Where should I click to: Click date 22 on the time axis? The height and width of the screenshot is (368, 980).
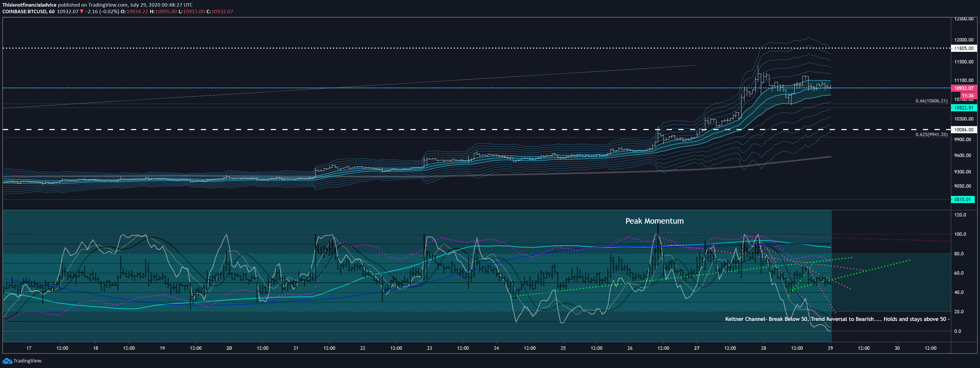click(x=363, y=348)
